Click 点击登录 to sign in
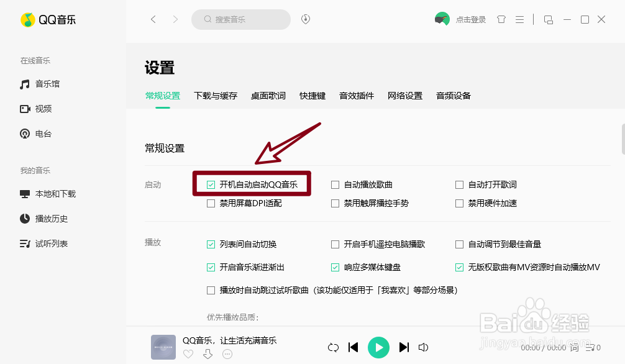625x364 pixels. 471,19
